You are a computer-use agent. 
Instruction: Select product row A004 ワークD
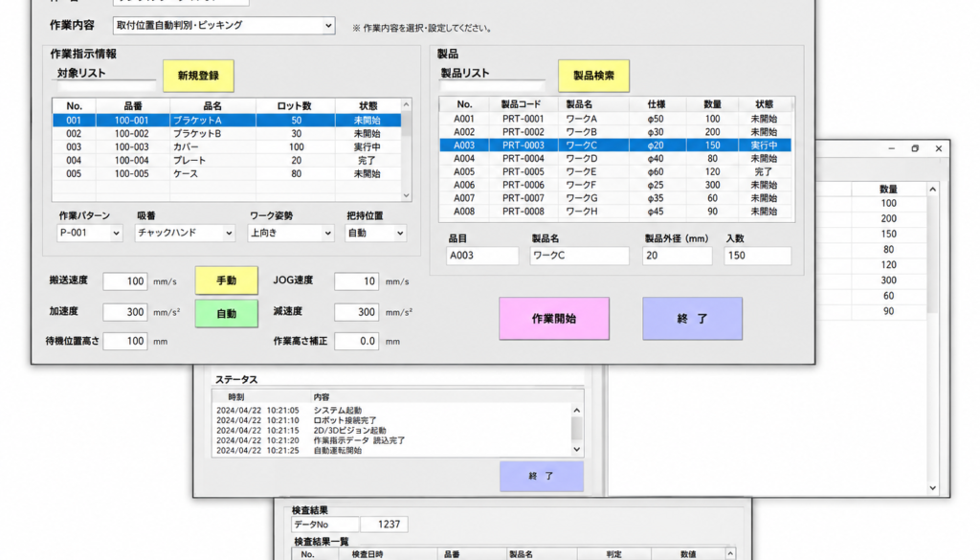[x=615, y=159]
